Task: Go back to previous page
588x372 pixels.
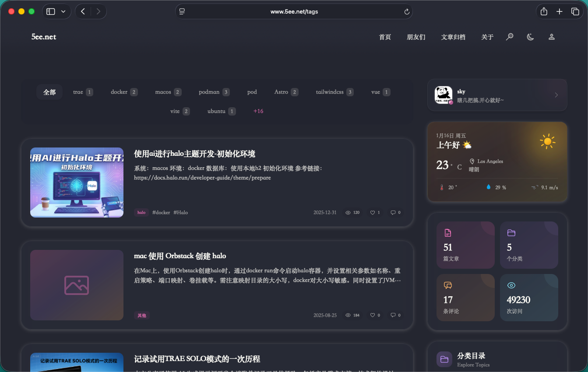Action: point(83,12)
